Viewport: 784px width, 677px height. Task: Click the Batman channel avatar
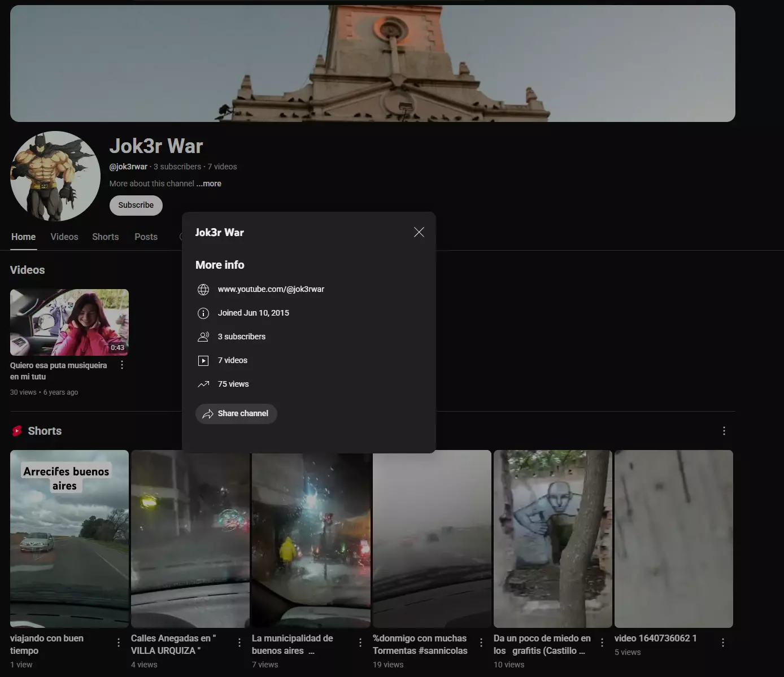pos(55,176)
